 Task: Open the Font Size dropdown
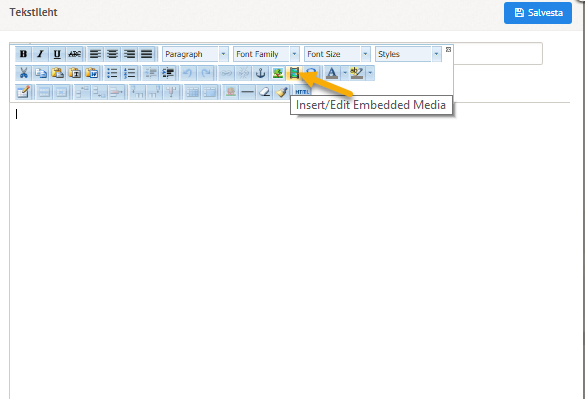(x=337, y=54)
